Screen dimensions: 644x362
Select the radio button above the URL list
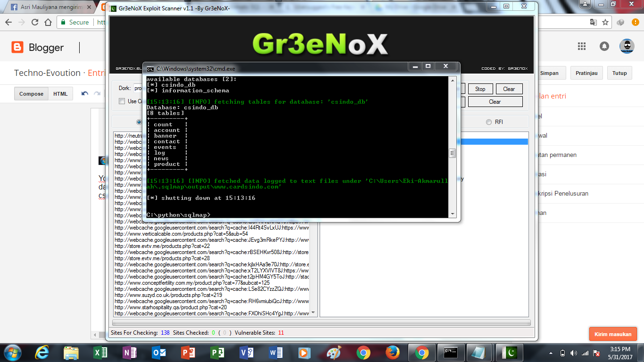(x=139, y=122)
